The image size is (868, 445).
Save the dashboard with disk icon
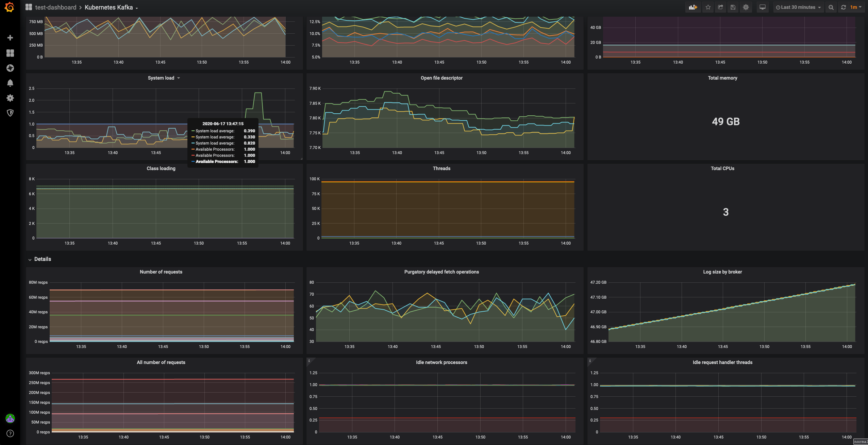tap(733, 7)
